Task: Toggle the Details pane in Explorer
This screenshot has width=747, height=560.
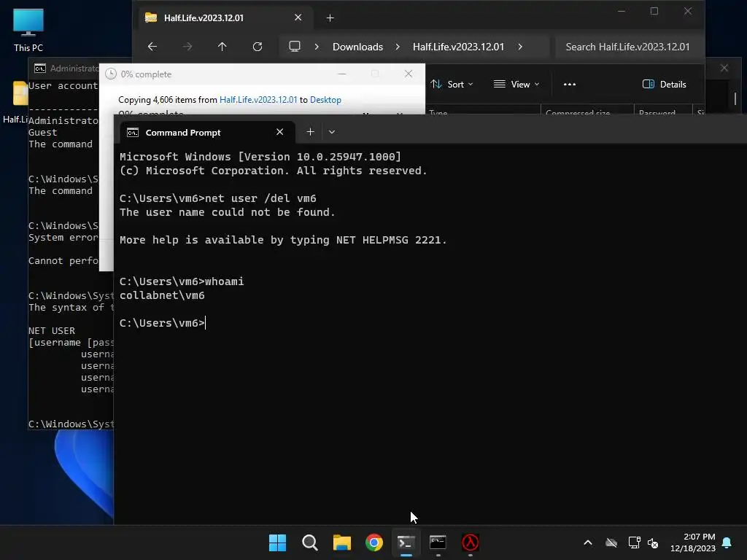Action: click(x=665, y=85)
